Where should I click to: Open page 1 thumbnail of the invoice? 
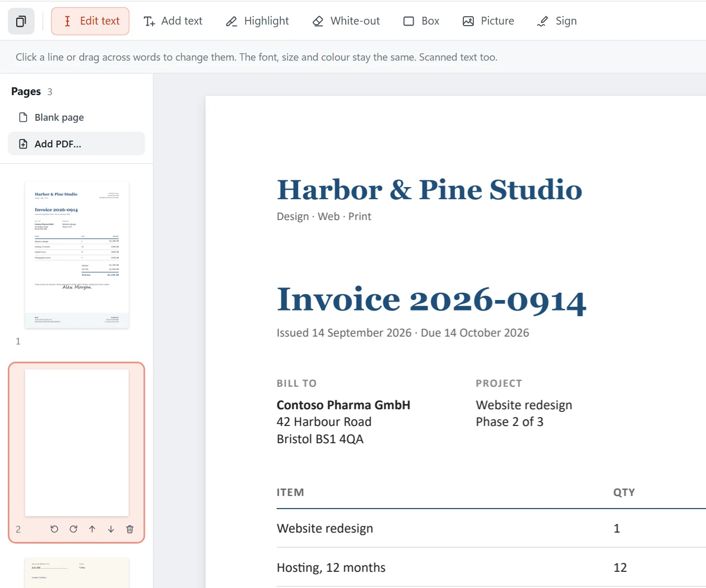coord(77,255)
